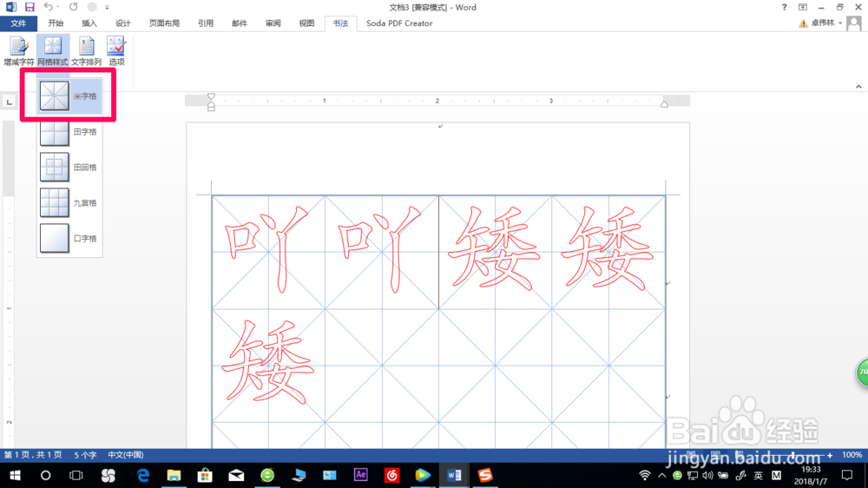
Task: Show hidden tray icons arrow
Action: click(x=661, y=475)
